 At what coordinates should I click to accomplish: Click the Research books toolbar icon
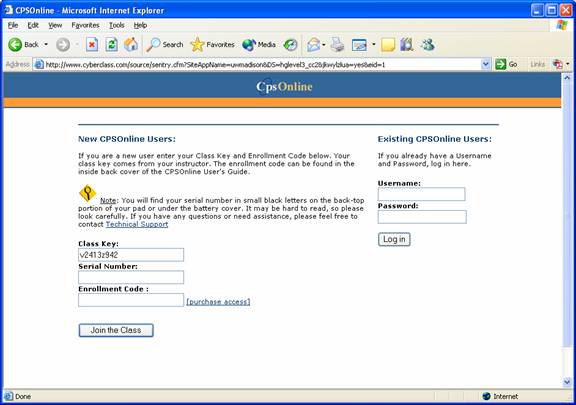point(407,45)
